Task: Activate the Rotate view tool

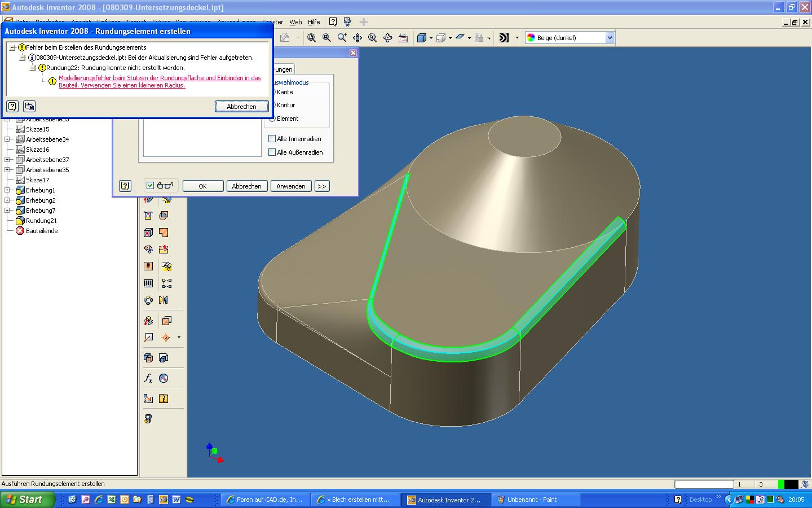Action: [x=387, y=38]
